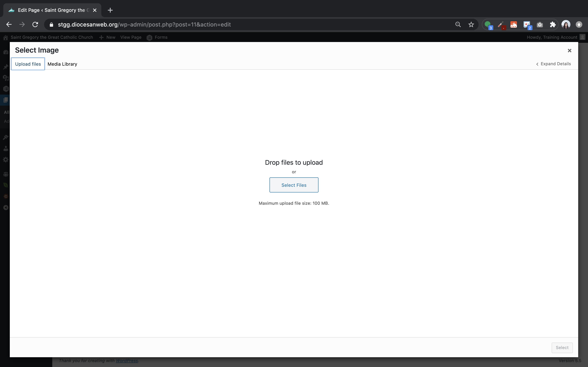Click the camera screenshot extension icon

coord(540,24)
